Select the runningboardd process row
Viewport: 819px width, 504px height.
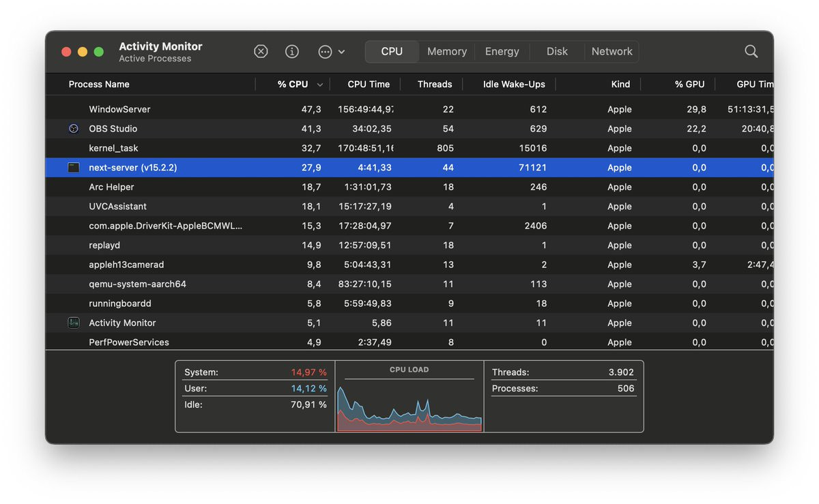point(409,303)
